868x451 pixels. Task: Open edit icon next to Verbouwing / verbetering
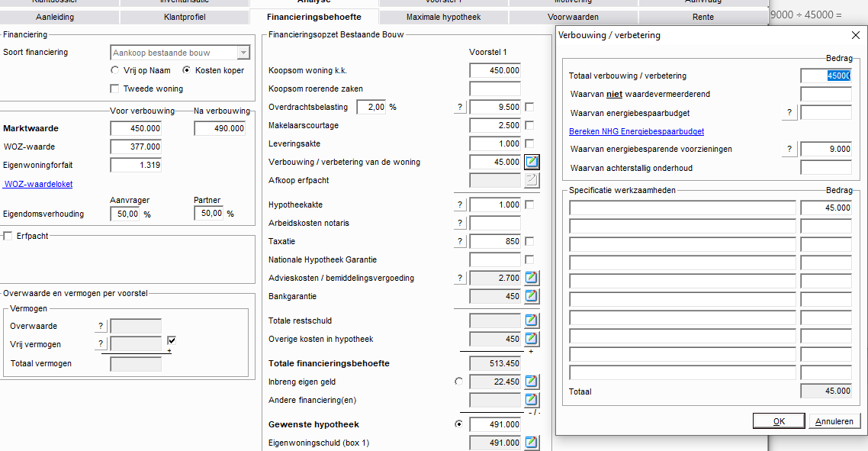coord(532,162)
